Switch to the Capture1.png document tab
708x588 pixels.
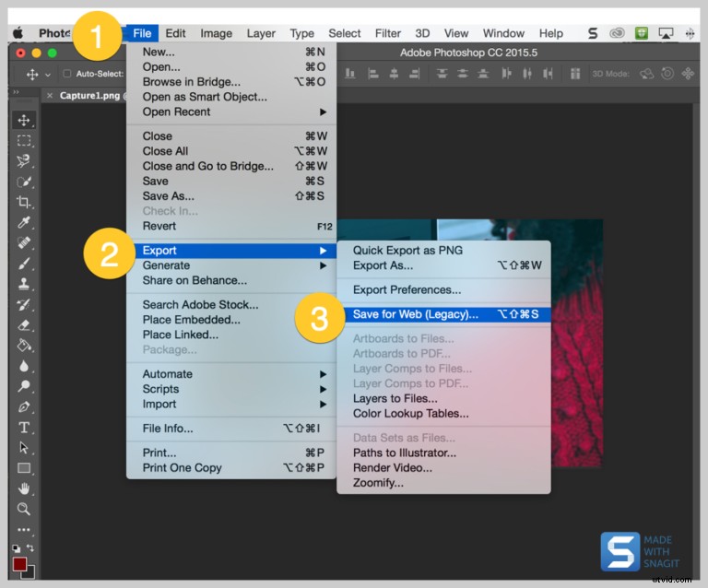pyautogui.click(x=89, y=96)
